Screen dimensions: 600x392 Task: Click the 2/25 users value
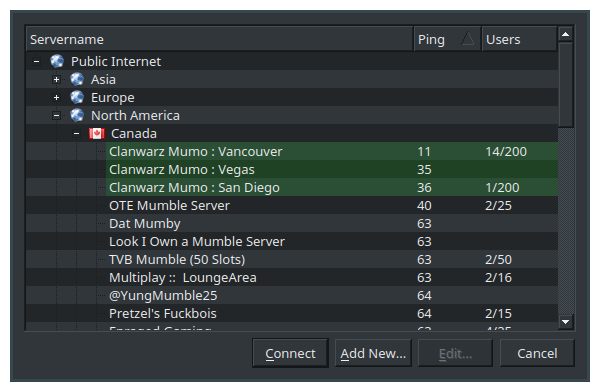click(499, 205)
